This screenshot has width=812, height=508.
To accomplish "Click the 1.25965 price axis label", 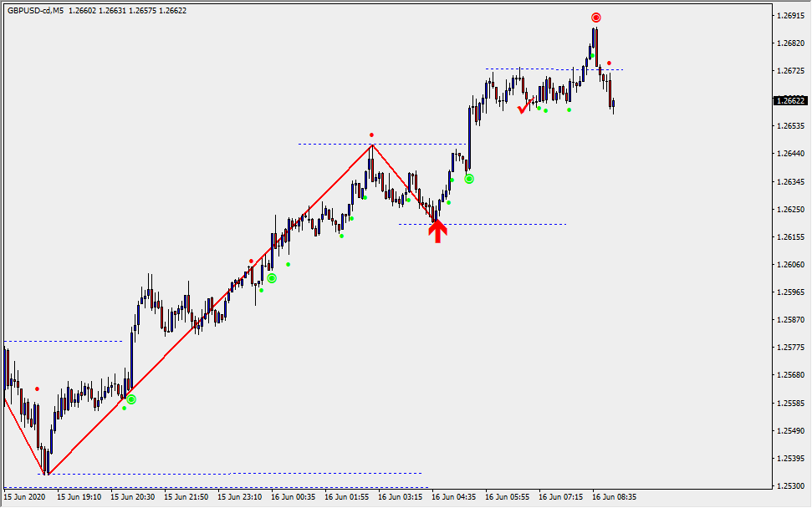I will 790,293.
